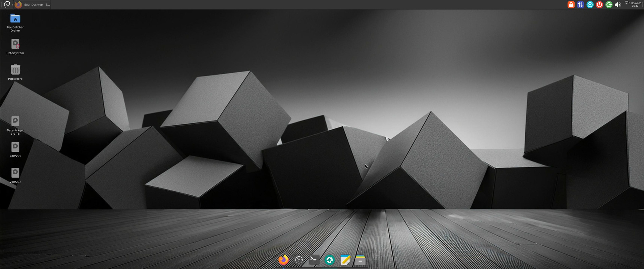This screenshot has height=269, width=644.
Task: Launch the screenshot tool with shutter icon
Action: tap(330, 260)
